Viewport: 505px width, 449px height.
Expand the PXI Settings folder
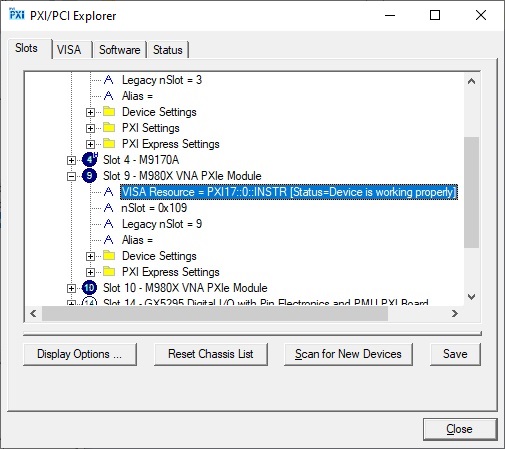pos(90,128)
